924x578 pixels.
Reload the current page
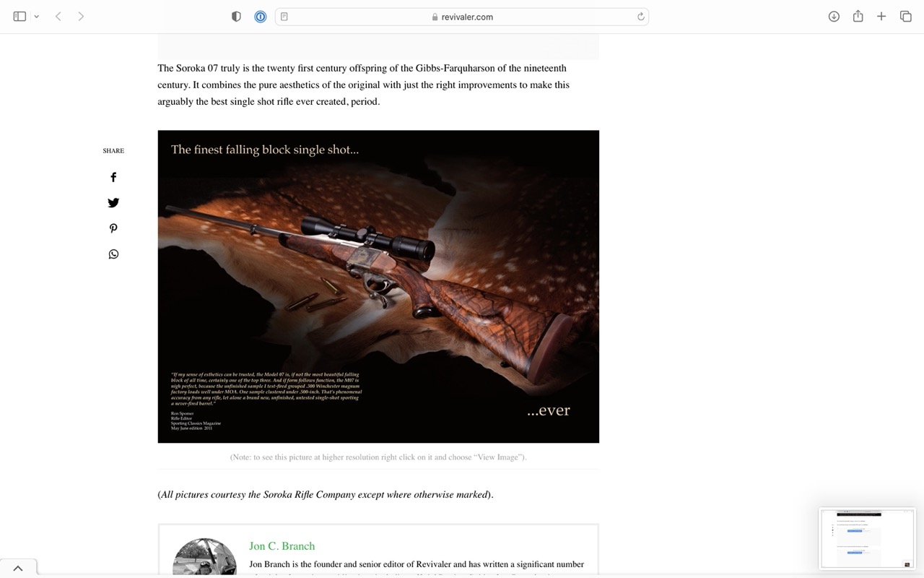point(640,17)
